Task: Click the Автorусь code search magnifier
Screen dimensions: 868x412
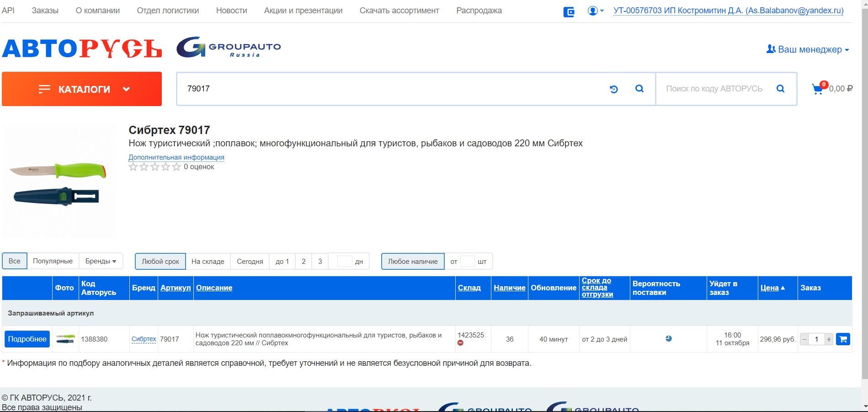Action: (781, 89)
